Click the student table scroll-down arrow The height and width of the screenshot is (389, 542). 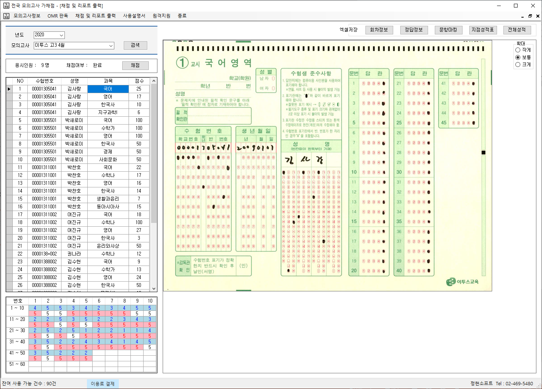pyautogui.click(x=154, y=289)
